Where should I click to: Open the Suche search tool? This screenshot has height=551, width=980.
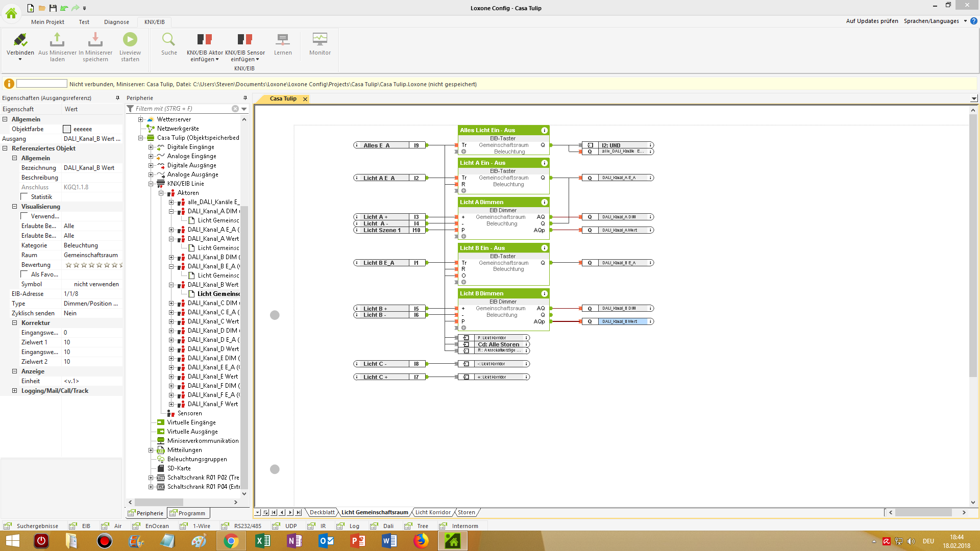[169, 40]
